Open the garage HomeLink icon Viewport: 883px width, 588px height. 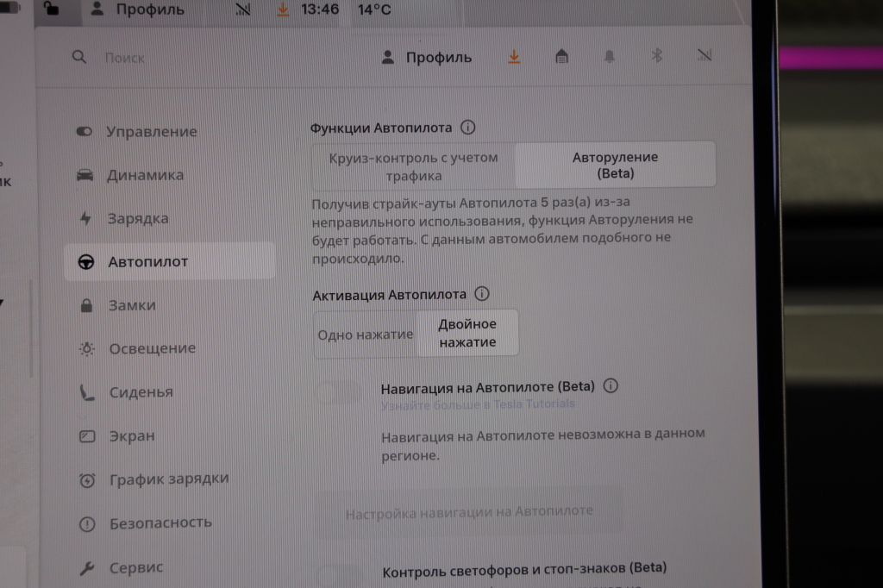561,57
